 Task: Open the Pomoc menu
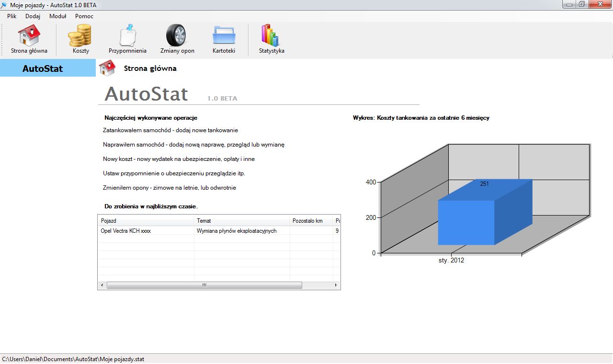tap(84, 16)
